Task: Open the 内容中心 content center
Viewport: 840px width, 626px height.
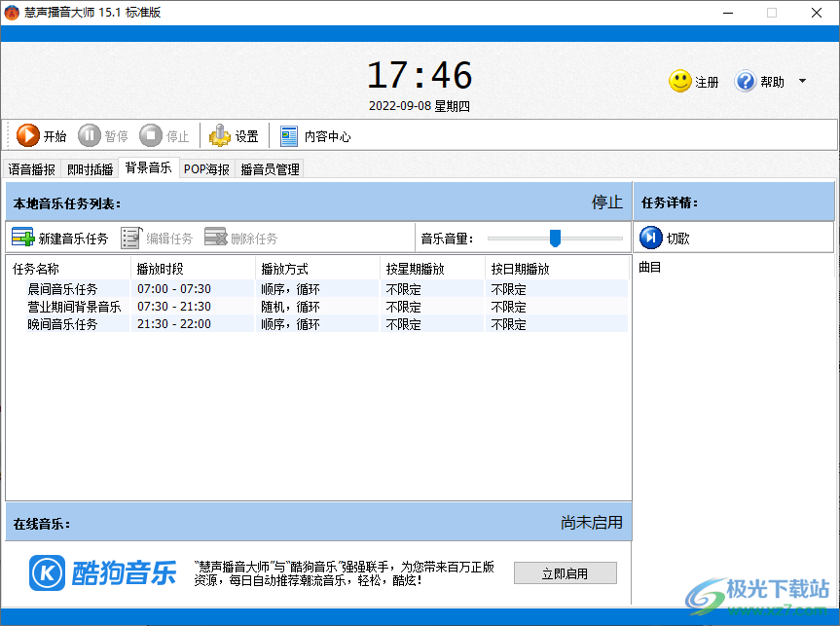Action: [x=287, y=135]
